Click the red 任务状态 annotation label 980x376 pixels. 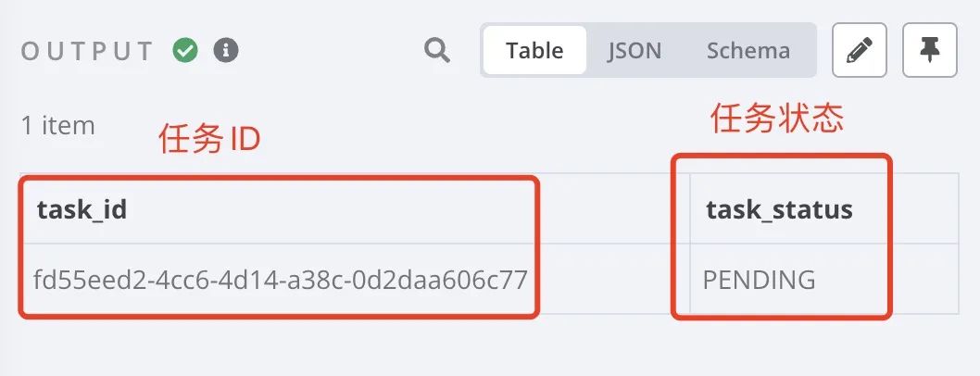[777, 118]
